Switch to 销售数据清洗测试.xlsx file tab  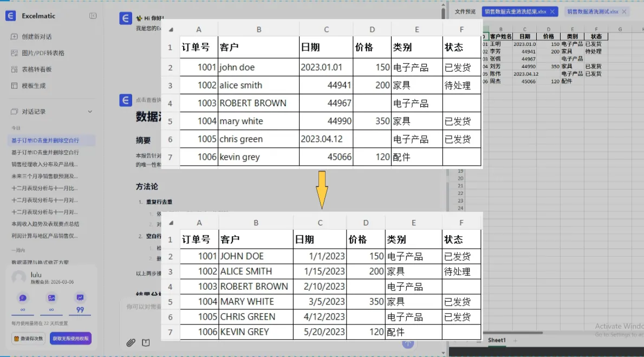pos(591,11)
